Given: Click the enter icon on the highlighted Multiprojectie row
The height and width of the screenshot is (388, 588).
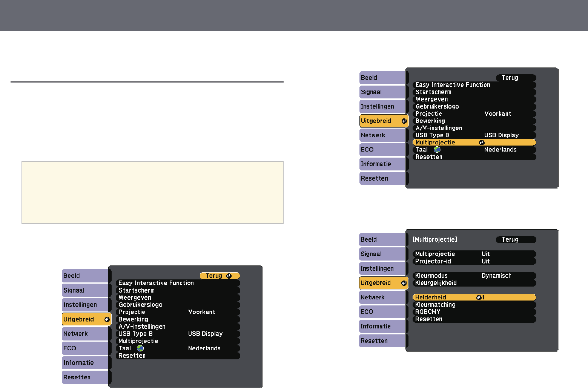Looking at the screenshot, I should click(482, 143).
